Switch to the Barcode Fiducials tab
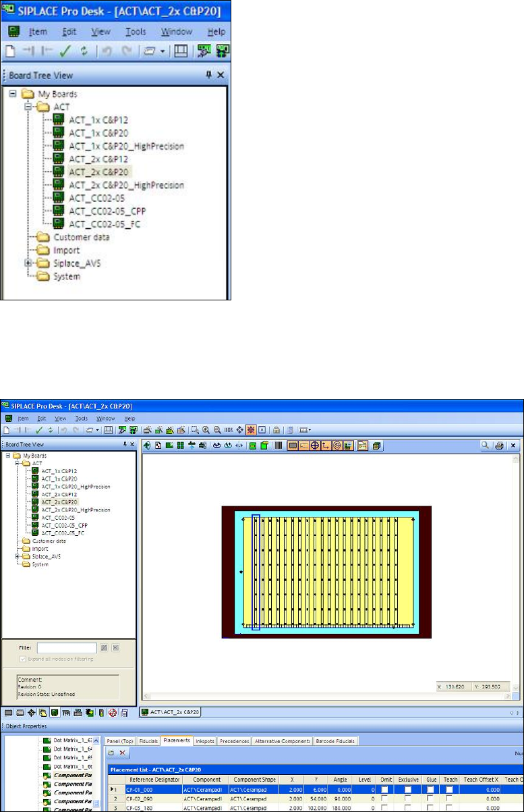 (336, 740)
